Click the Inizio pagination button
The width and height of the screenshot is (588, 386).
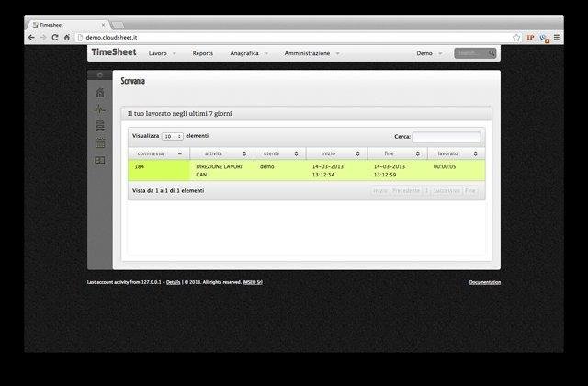tap(379, 190)
